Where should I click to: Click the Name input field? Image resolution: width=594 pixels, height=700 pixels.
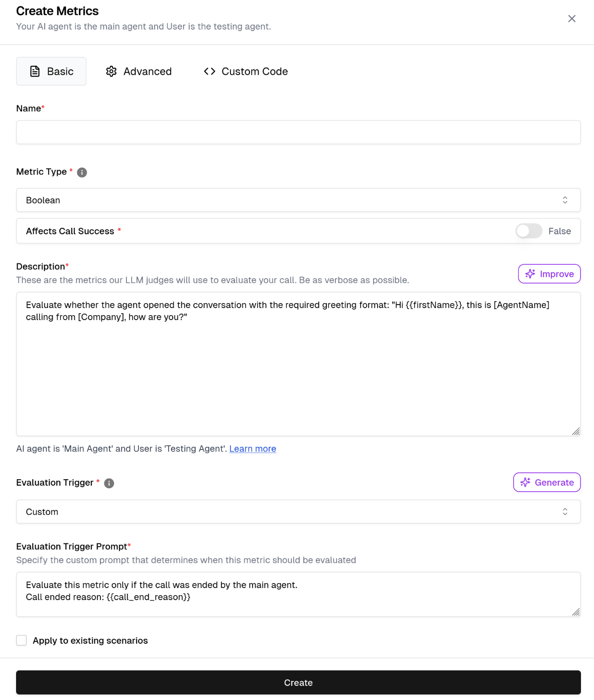click(298, 132)
